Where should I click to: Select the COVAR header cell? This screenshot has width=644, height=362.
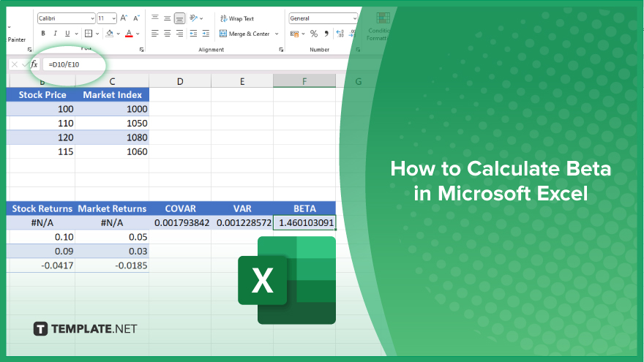[180, 208]
